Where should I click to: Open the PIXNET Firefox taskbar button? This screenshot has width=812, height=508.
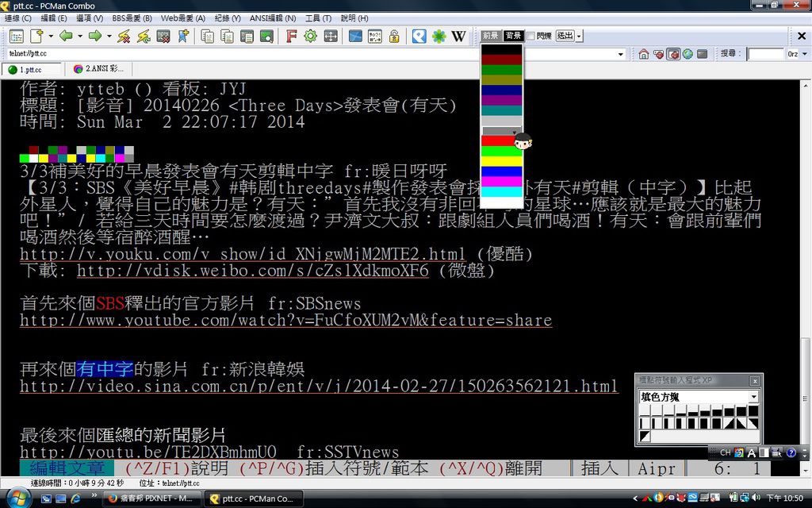(151, 498)
